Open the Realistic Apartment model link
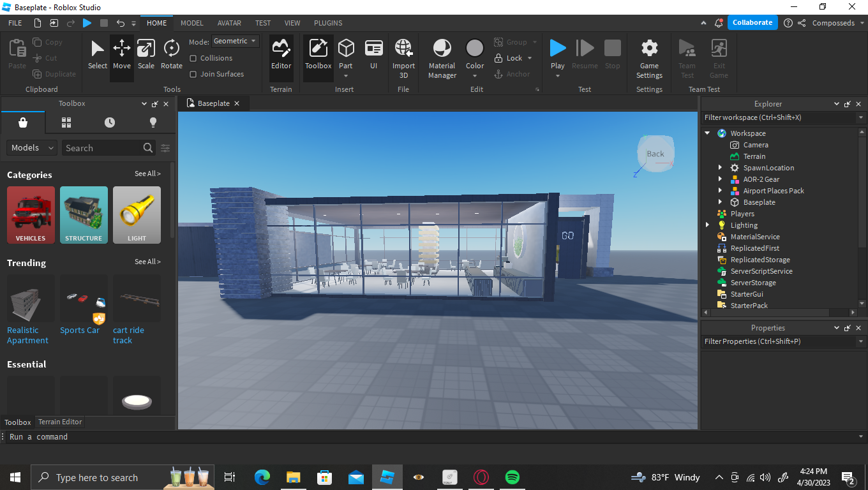Viewport: 868px width, 490px height. 27,336
